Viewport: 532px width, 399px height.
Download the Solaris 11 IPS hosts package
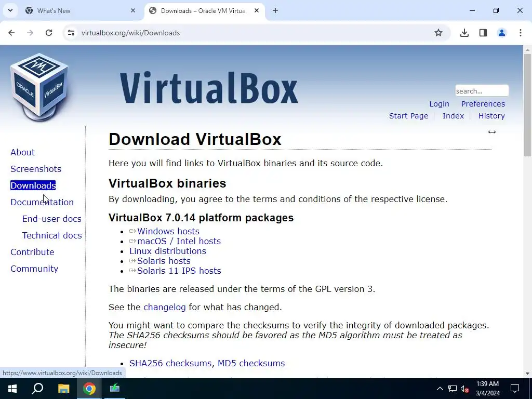(x=179, y=271)
